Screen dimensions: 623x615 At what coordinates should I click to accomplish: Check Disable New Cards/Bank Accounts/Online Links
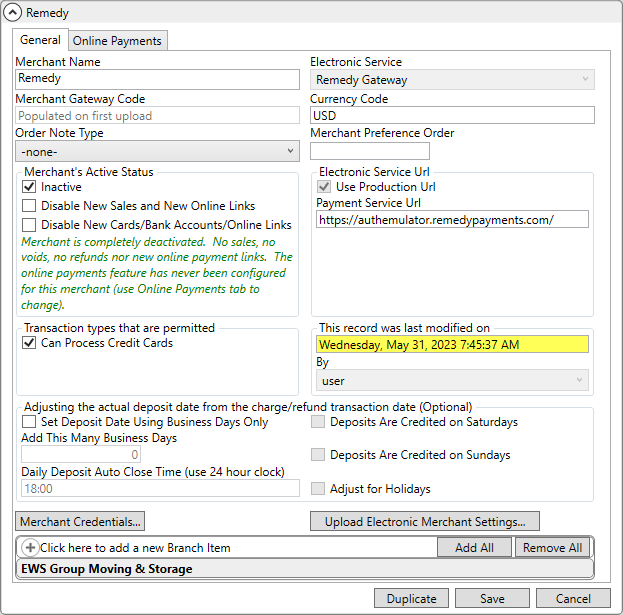[x=29, y=225]
